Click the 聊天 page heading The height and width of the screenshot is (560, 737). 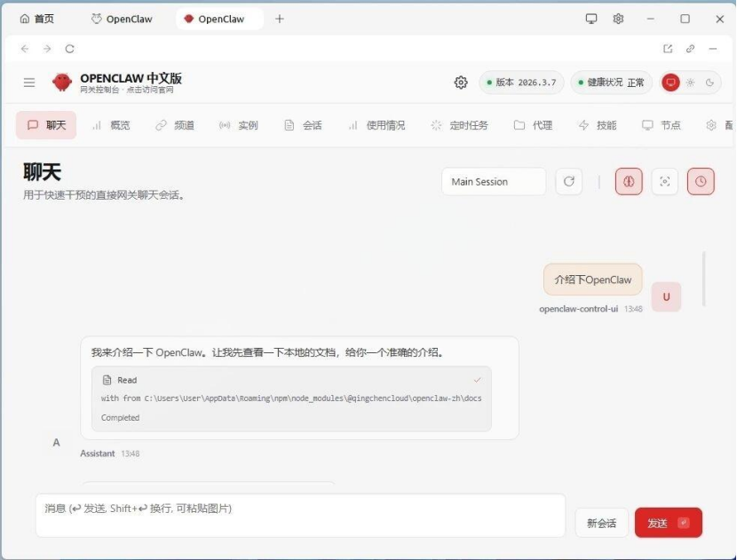click(43, 172)
